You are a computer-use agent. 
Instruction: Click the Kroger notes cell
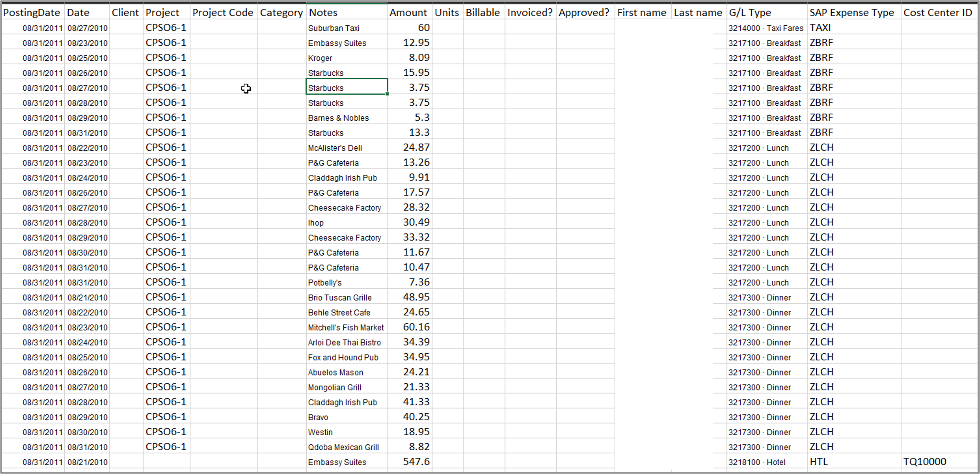click(x=347, y=58)
